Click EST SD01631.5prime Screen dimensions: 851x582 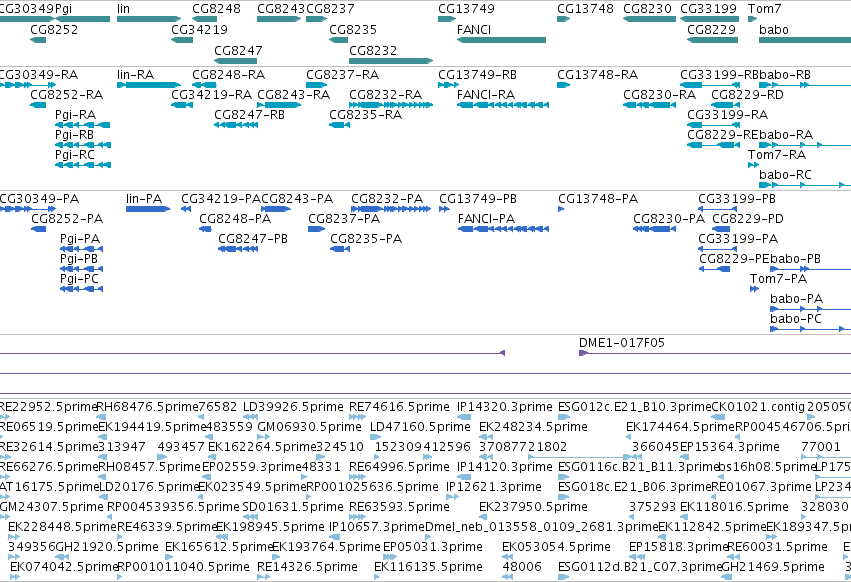[293, 507]
